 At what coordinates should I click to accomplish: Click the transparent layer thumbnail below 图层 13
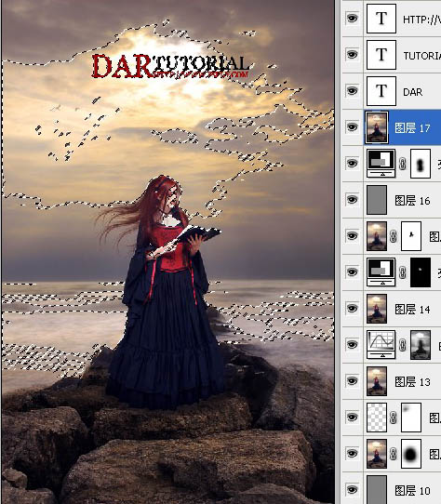point(377,418)
